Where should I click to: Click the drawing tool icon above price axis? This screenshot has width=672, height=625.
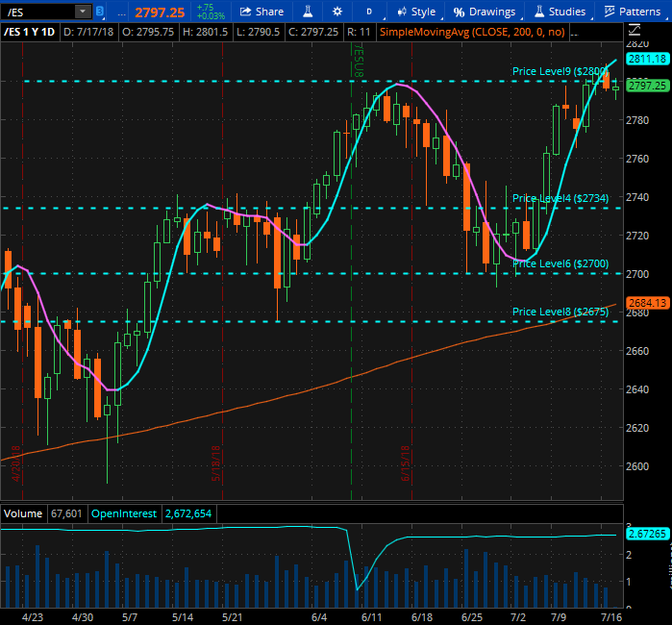point(635,31)
